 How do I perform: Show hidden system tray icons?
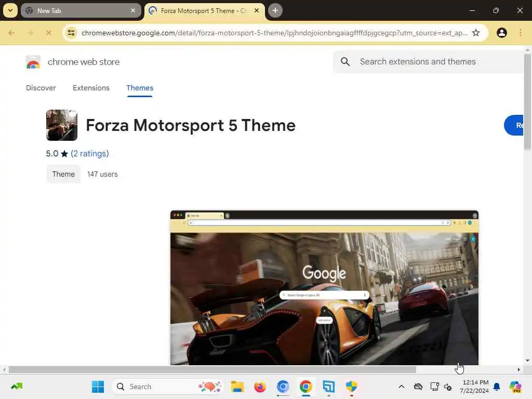point(402,387)
